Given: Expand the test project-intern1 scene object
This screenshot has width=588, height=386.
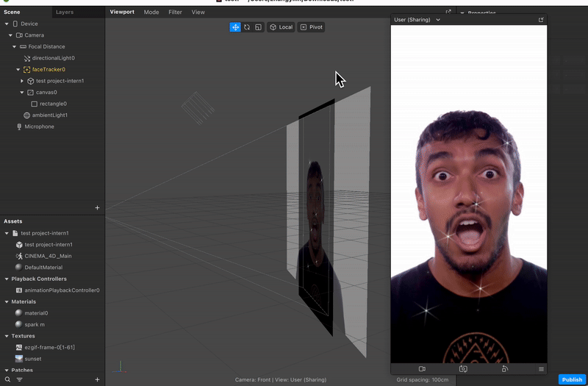Looking at the screenshot, I should (22, 81).
